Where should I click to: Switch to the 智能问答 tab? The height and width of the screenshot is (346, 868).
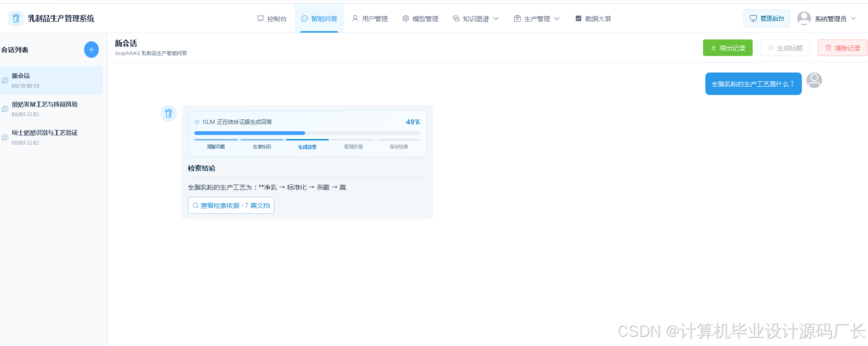pyautogui.click(x=319, y=18)
